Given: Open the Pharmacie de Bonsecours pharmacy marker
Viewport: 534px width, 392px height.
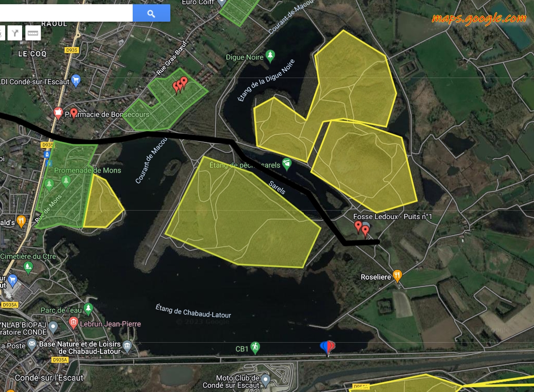Looking at the screenshot, I should pos(58,113).
